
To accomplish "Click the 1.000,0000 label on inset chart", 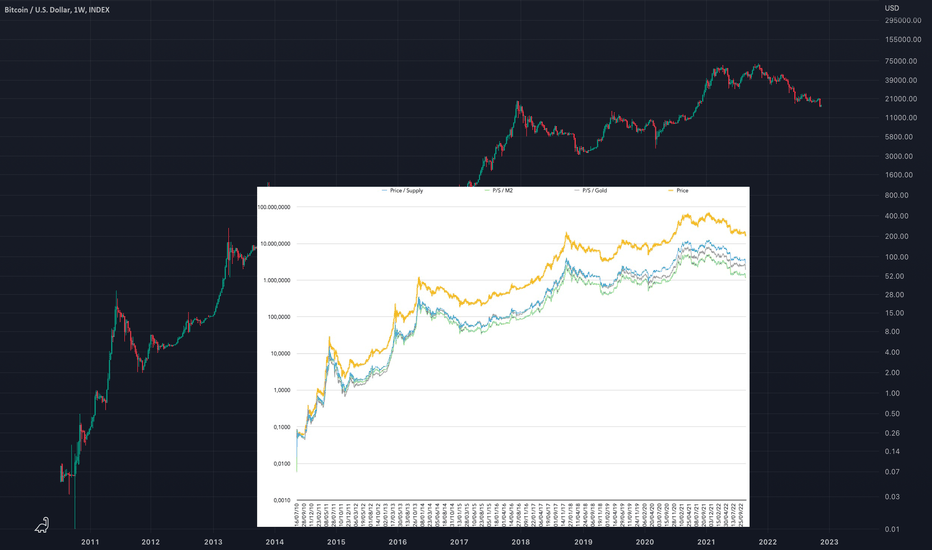I will point(277,281).
